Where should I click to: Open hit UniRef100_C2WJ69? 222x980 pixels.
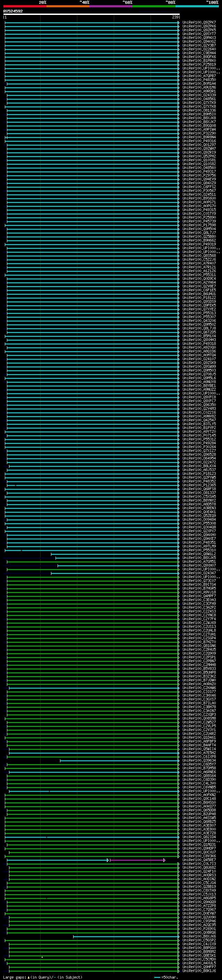click(199, 623)
